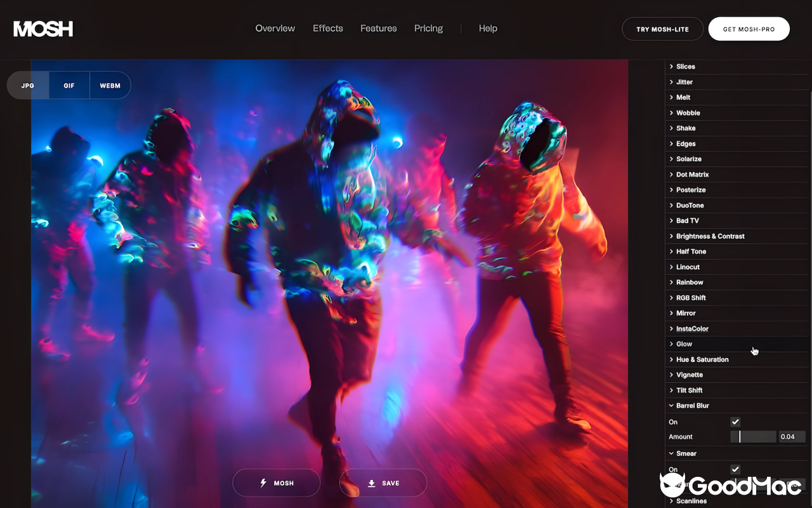Click GET MOSH-PRO button
The height and width of the screenshot is (508, 812).
click(x=749, y=29)
